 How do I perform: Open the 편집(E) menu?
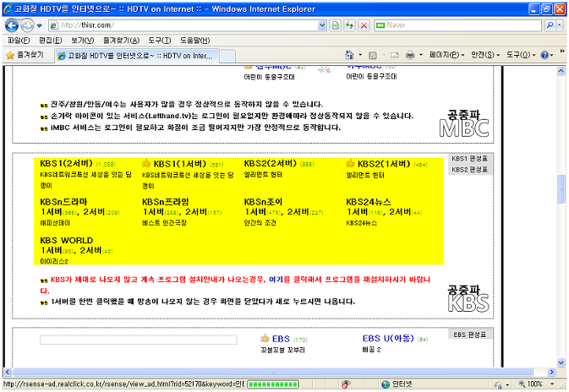[x=51, y=41]
